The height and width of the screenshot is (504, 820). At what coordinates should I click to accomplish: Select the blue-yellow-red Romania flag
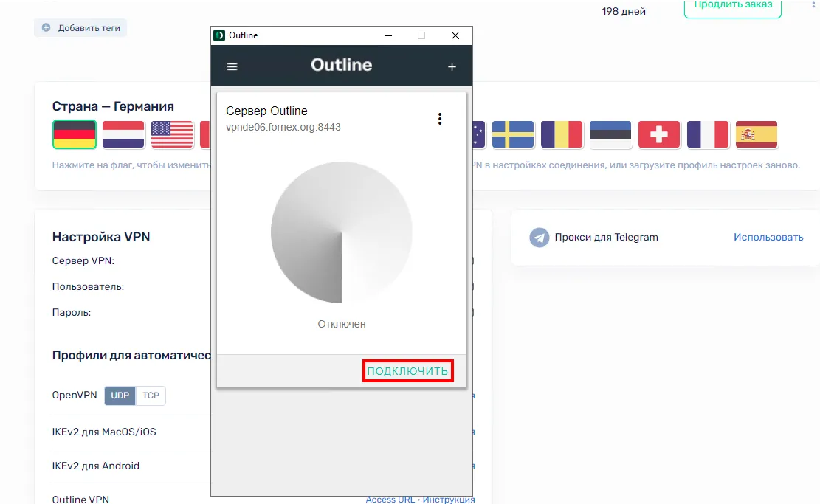click(562, 134)
